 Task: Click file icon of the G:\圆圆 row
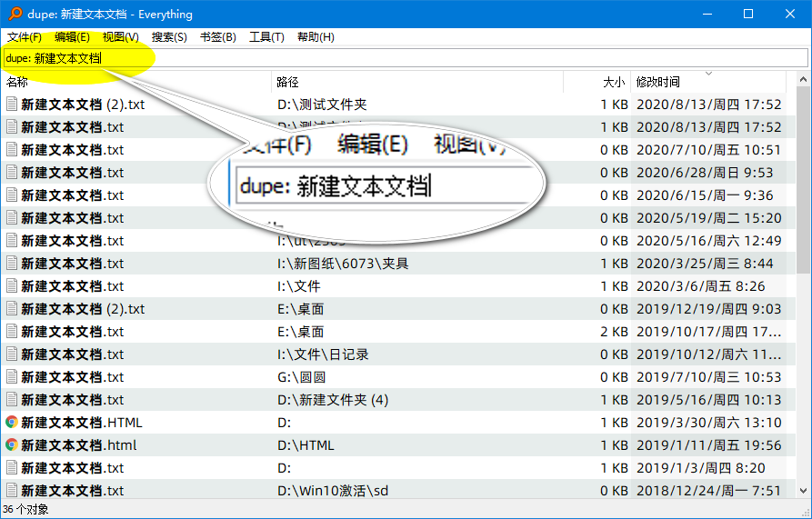12,377
